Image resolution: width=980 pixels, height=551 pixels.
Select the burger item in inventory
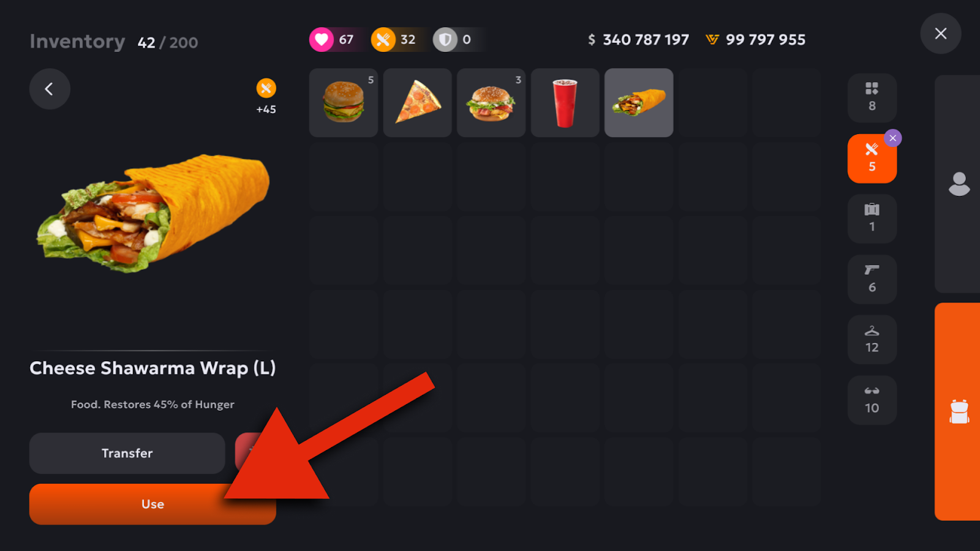pos(344,103)
